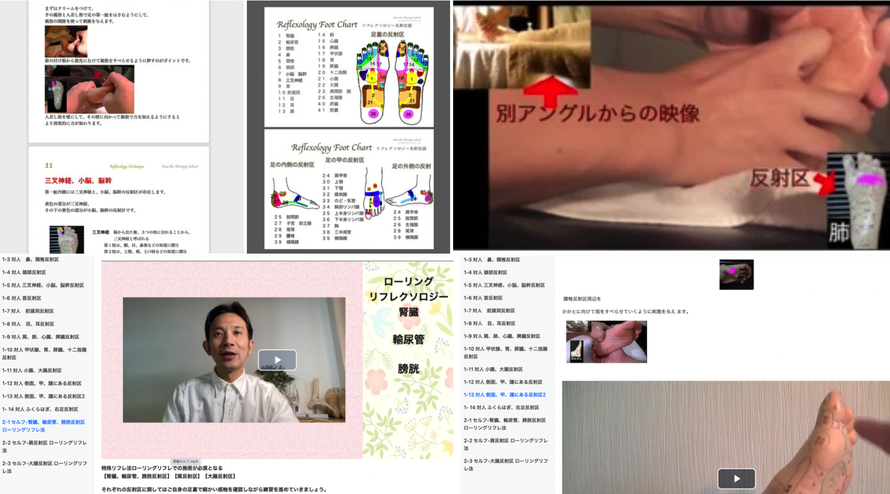Open lesson 1-10 in the left lesson sidebar
Screen dimensions: 890x494
coord(44,354)
